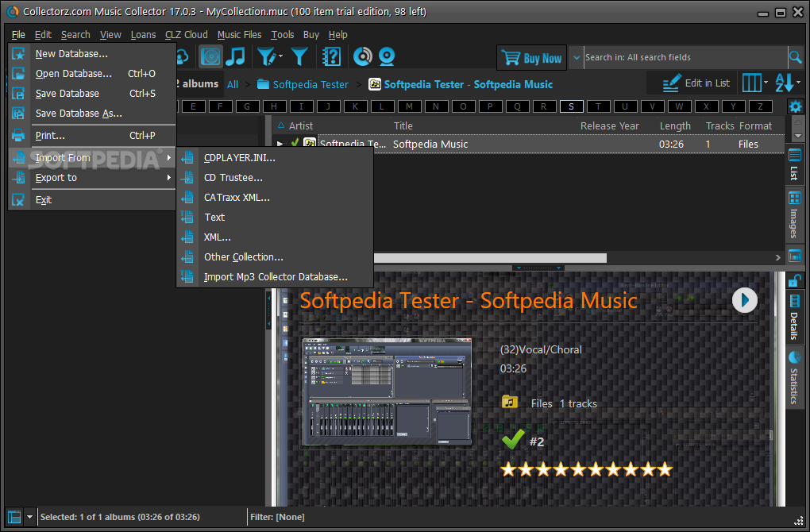This screenshot has height=532, width=810.
Task: Select Import Mp3 Collector Database...
Action: click(275, 277)
